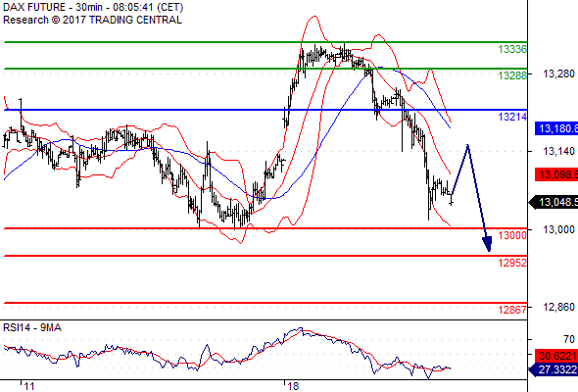Click the red 13,098 price tag
This screenshot has width=578, height=392.
click(556, 174)
